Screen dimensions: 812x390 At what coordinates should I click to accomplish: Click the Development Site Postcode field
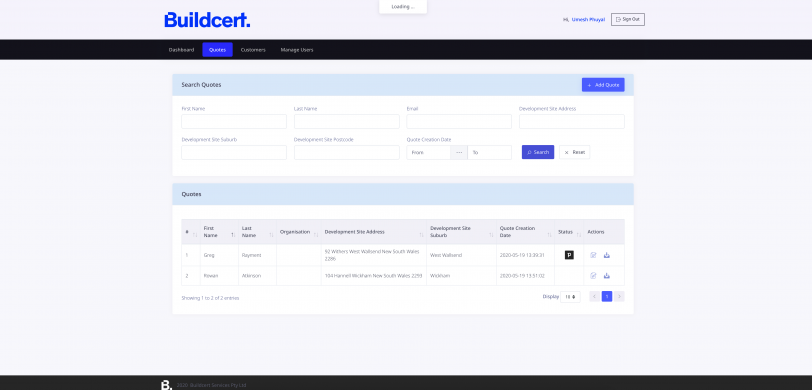click(x=346, y=152)
